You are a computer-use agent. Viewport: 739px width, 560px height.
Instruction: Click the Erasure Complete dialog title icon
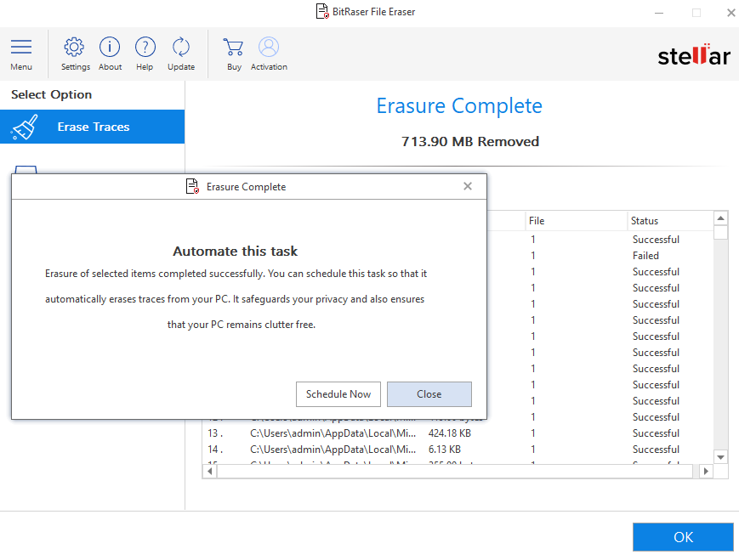192,186
